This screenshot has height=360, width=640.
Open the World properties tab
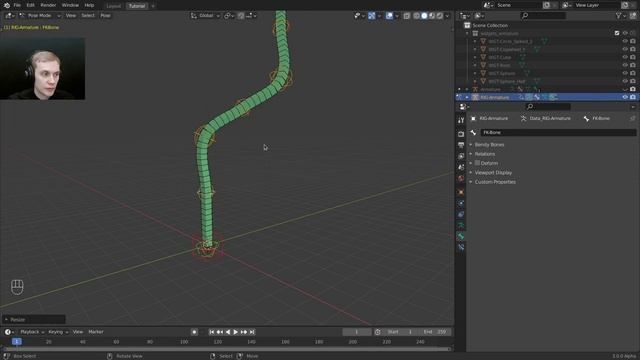click(x=461, y=178)
